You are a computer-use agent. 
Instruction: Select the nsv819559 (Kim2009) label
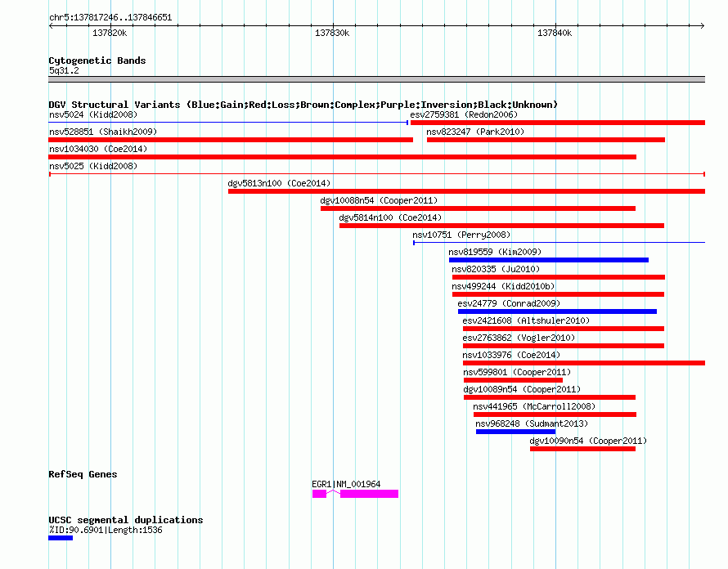(x=495, y=252)
